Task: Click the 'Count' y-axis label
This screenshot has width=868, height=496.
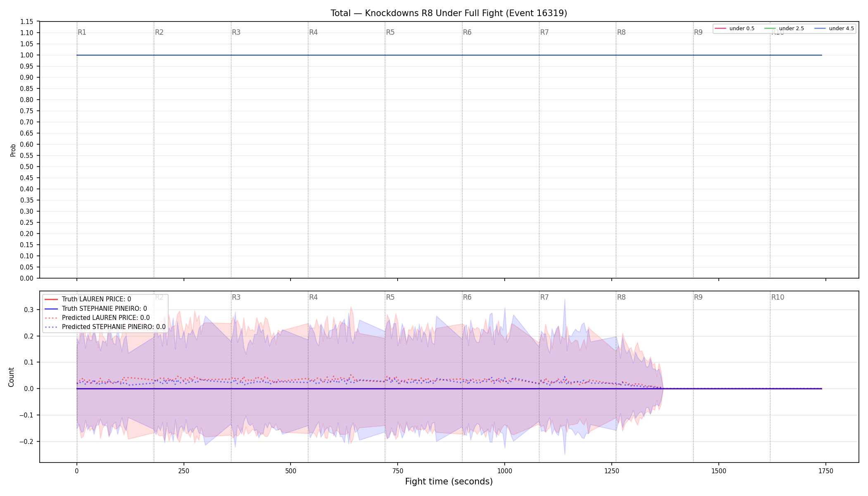Action: tap(11, 377)
